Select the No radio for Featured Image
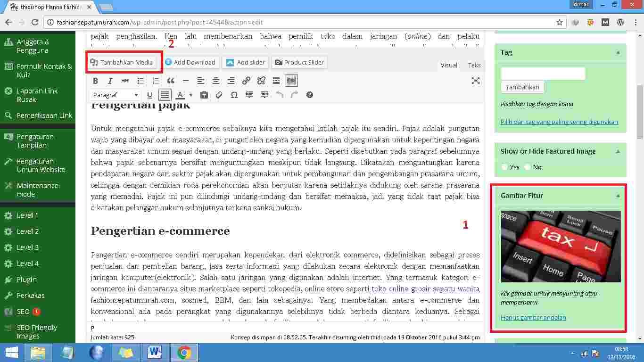 (x=528, y=167)
